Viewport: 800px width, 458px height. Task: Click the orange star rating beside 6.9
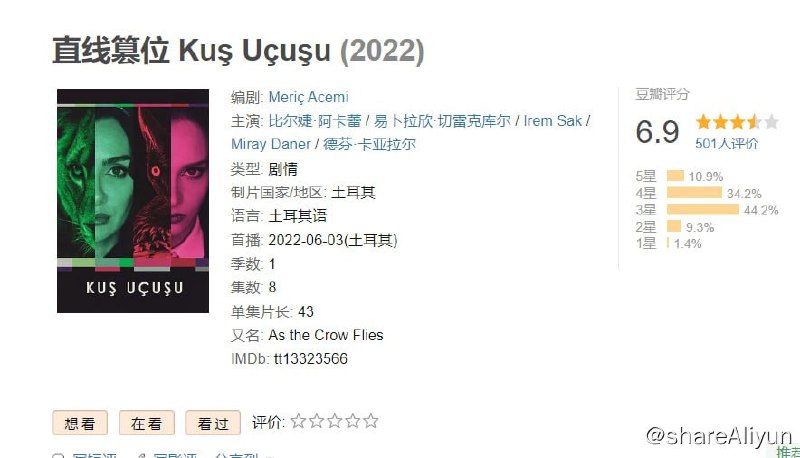point(737,122)
